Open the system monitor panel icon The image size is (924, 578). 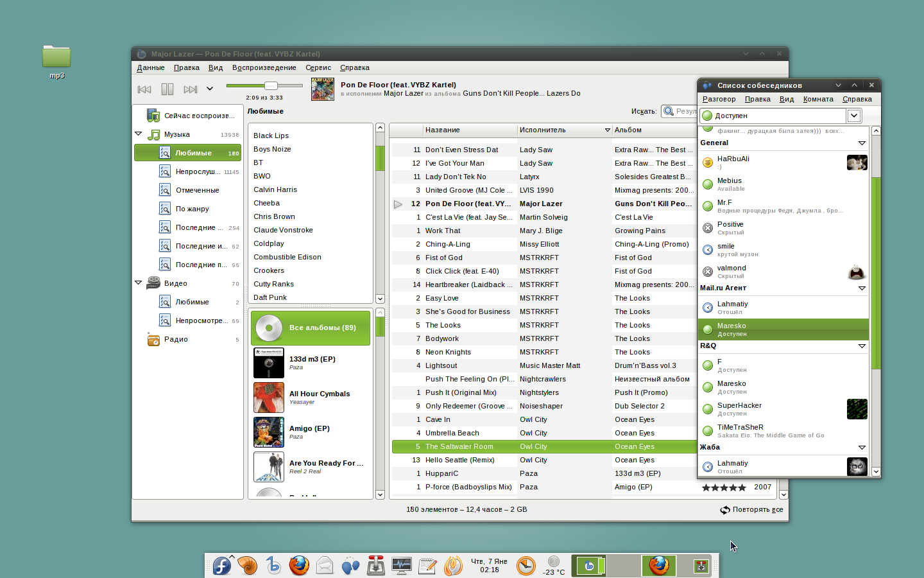[402, 566]
